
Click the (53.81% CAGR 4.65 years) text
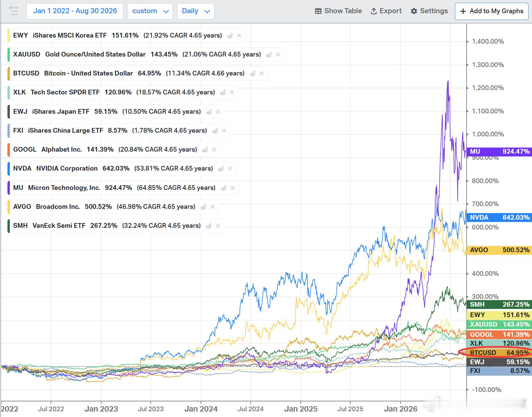tap(174, 169)
